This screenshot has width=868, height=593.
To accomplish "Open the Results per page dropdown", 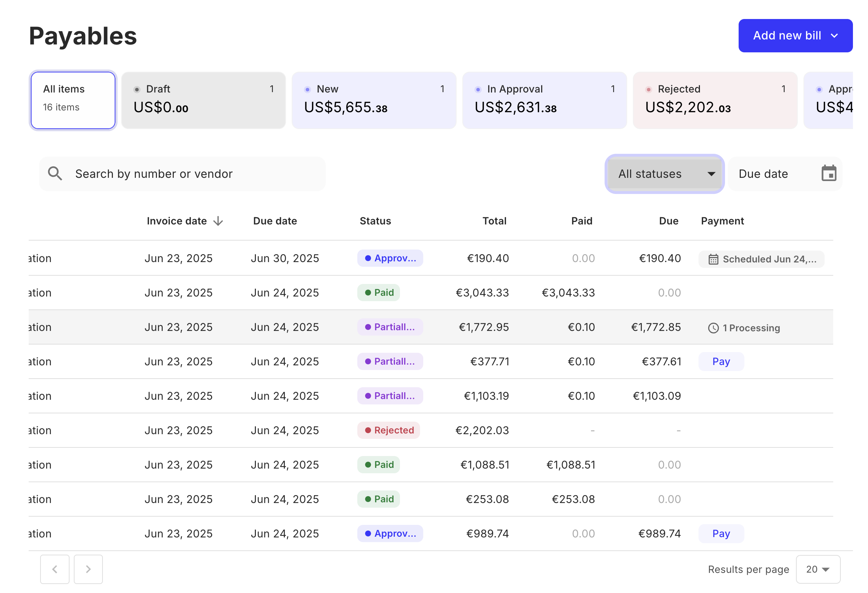I will [x=817, y=569].
